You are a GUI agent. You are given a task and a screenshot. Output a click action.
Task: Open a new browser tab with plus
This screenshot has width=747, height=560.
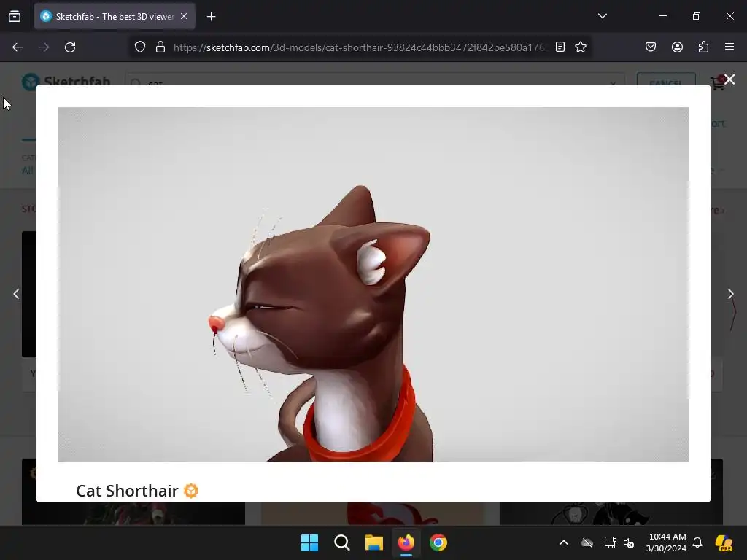pos(212,17)
